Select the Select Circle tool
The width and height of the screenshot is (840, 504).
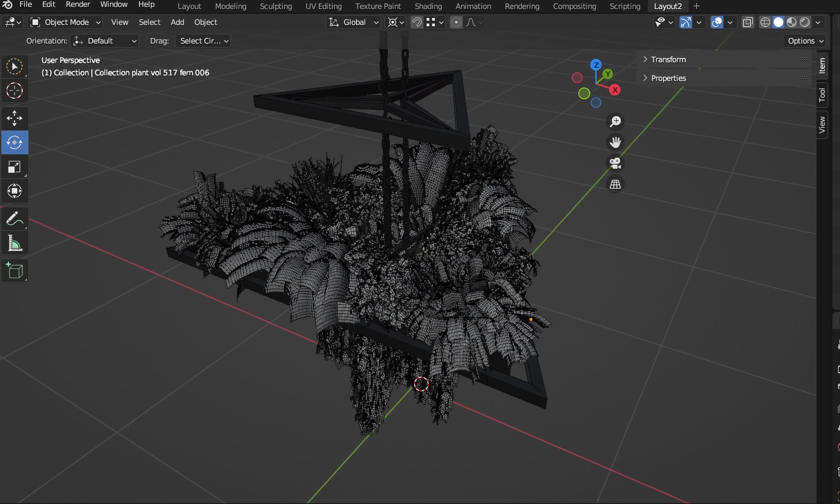[15, 66]
